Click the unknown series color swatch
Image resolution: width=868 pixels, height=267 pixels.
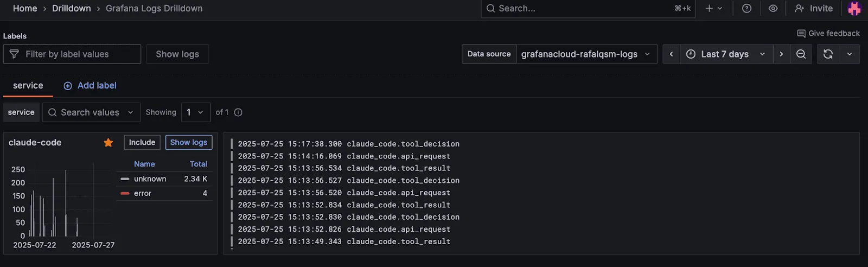tap(125, 179)
